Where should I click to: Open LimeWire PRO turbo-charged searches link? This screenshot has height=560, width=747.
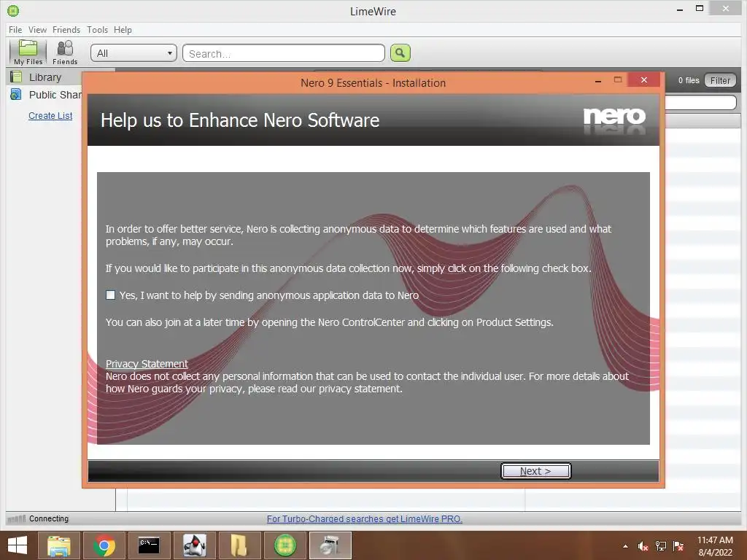click(x=365, y=518)
